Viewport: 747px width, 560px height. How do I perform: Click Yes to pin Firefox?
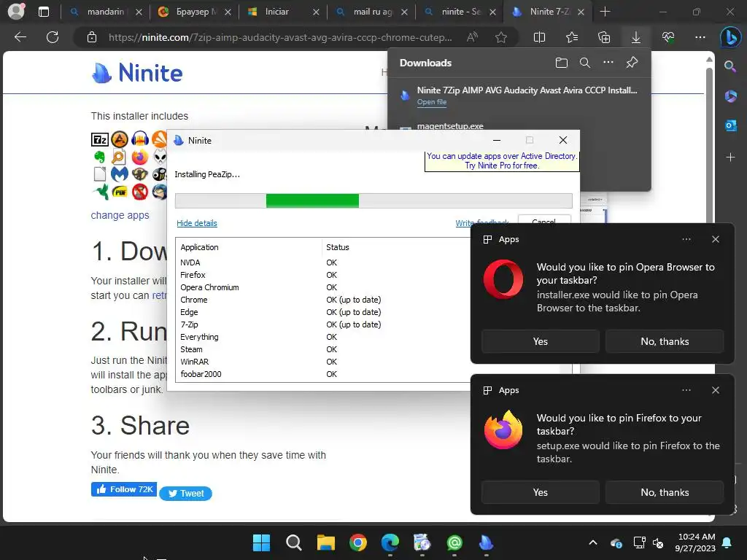tap(541, 492)
